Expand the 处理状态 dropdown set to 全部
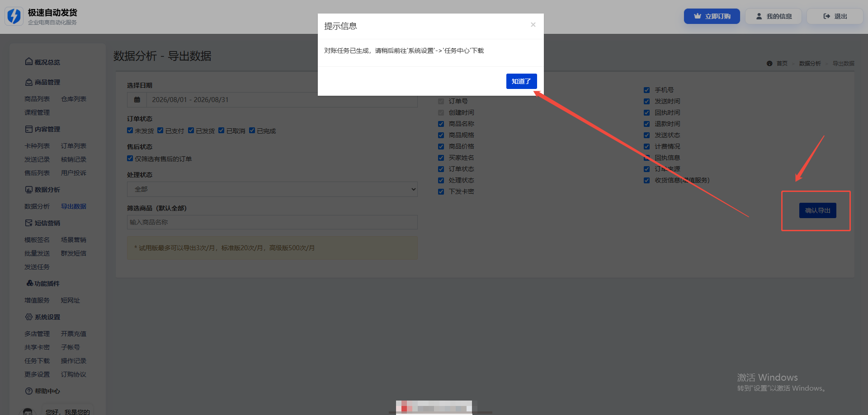868x415 pixels. pyautogui.click(x=272, y=189)
